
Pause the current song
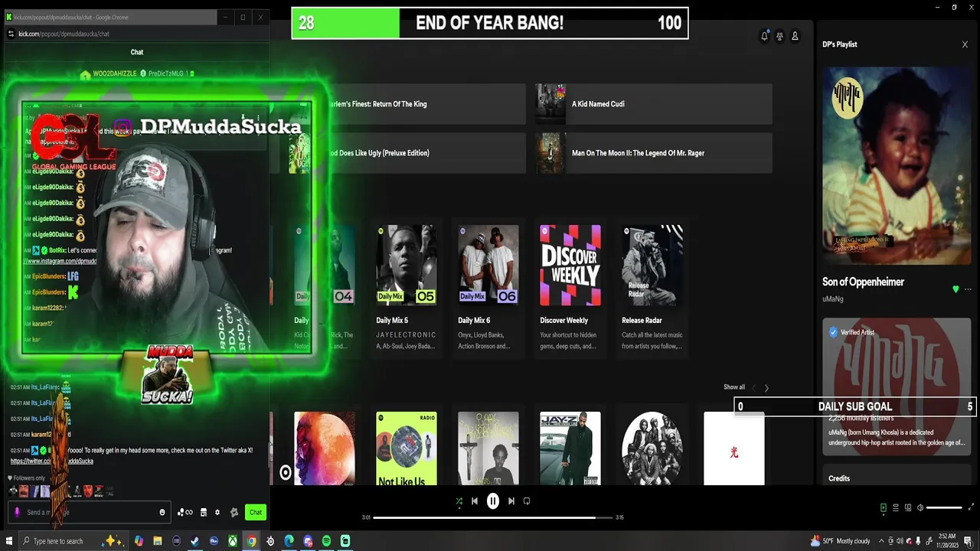pyautogui.click(x=493, y=501)
